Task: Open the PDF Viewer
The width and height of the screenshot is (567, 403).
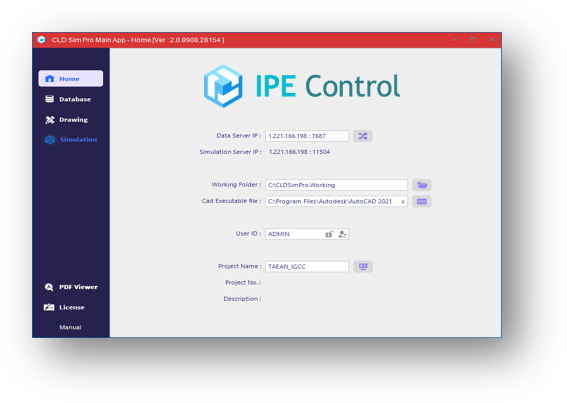Action: 71,287
